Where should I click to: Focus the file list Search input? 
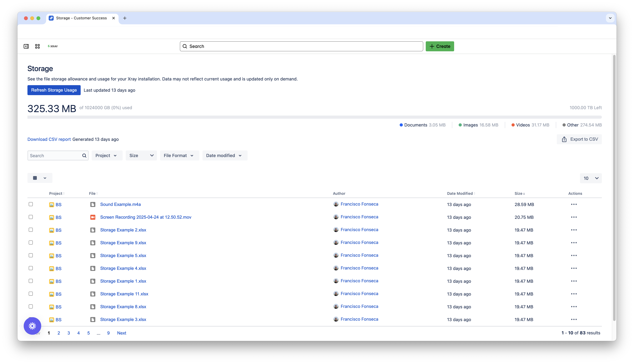[x=58, y=155]
